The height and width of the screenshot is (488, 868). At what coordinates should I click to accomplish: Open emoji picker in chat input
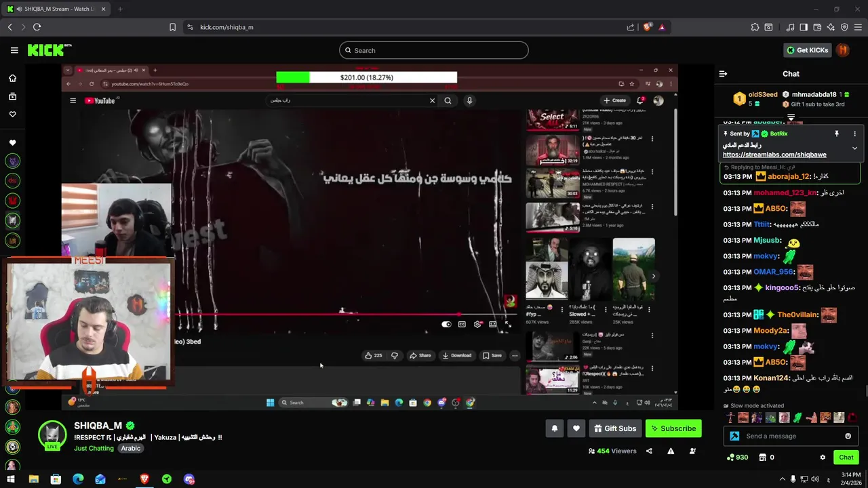848,436
